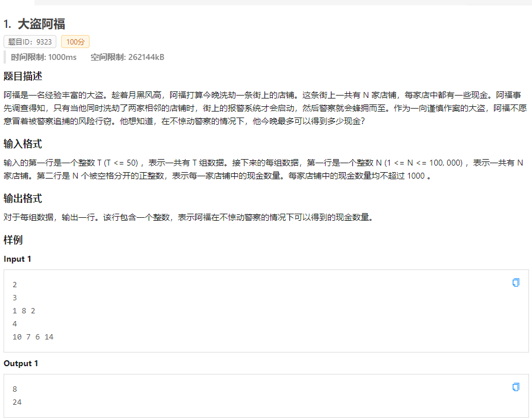Click the gray bar at the page top
The width and height of the screenshot is (532, 419).
coord(279,2)
